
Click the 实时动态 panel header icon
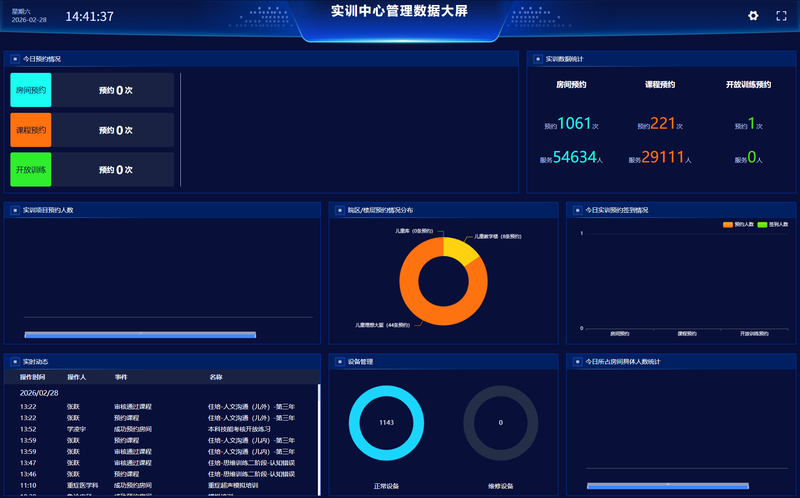pyautogui.click(x=15, y=361)
